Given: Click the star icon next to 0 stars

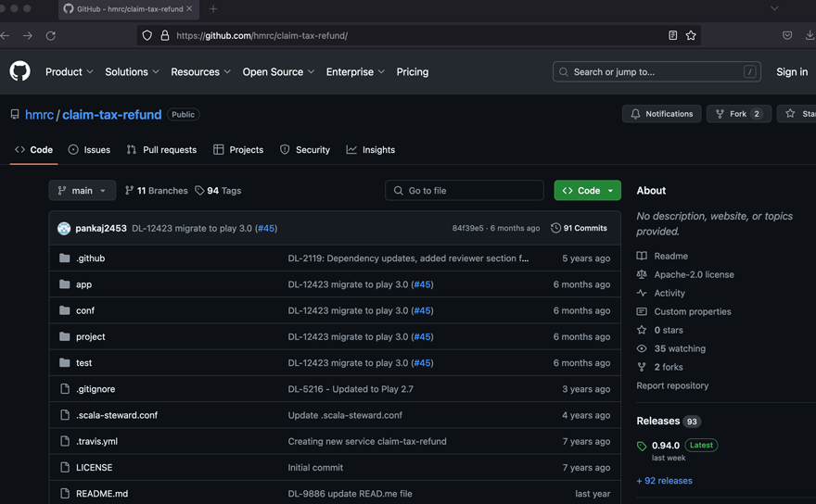Looking at the screenshot, I should (642, 330).
